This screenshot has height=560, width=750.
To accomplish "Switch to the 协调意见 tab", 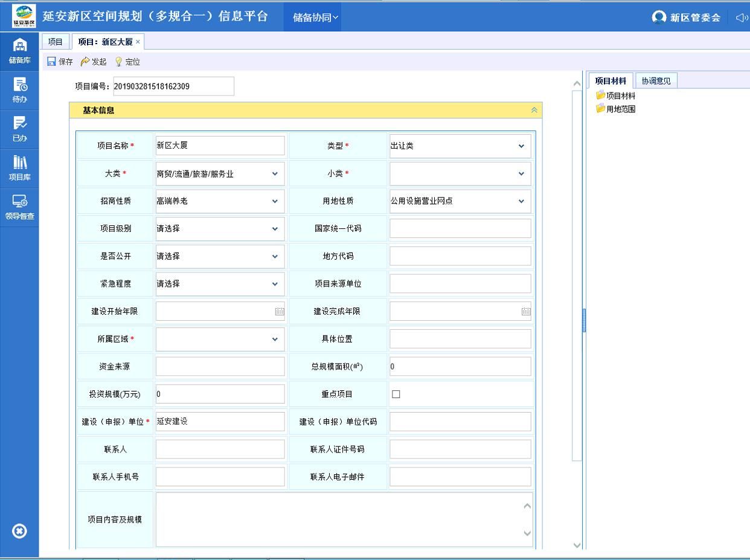I will point(656,80).
